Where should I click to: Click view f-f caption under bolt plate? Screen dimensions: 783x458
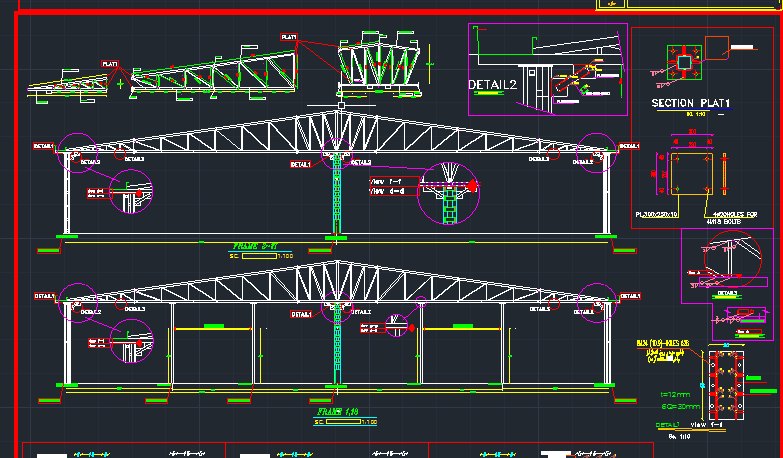click(x=707, y=425)
